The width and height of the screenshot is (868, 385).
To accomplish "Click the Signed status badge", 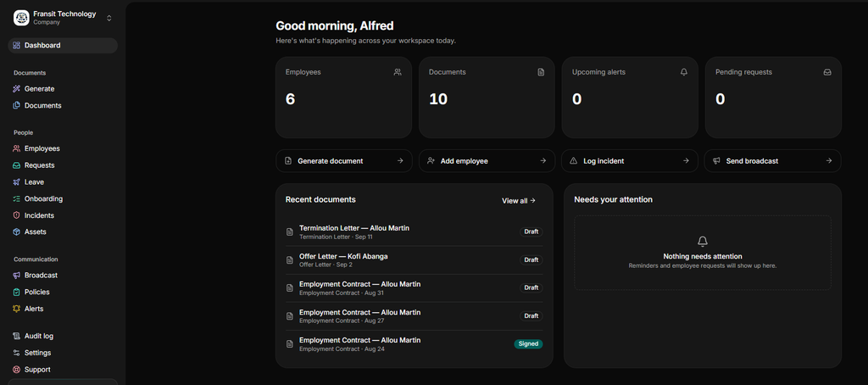I will [528, 343].
